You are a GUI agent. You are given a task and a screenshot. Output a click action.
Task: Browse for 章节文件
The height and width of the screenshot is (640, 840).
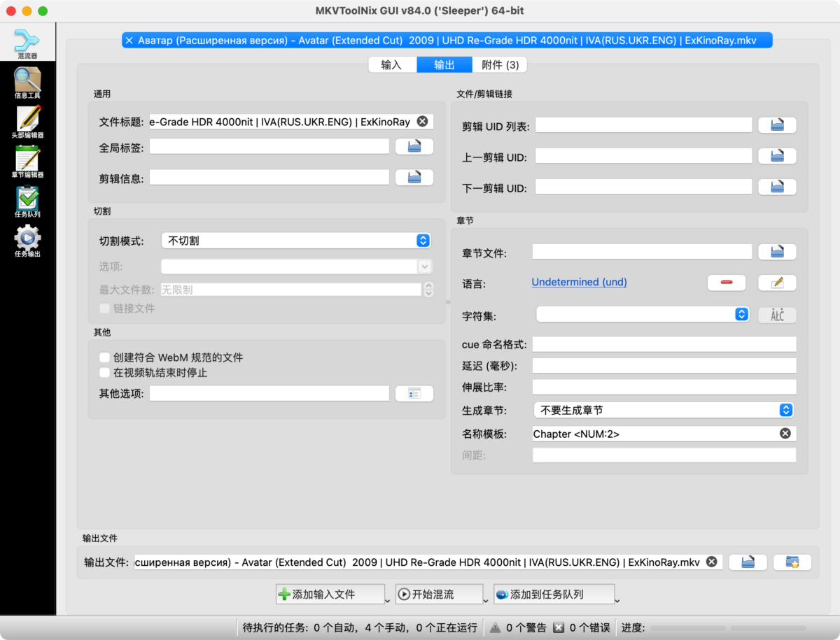tap(777, 252)
